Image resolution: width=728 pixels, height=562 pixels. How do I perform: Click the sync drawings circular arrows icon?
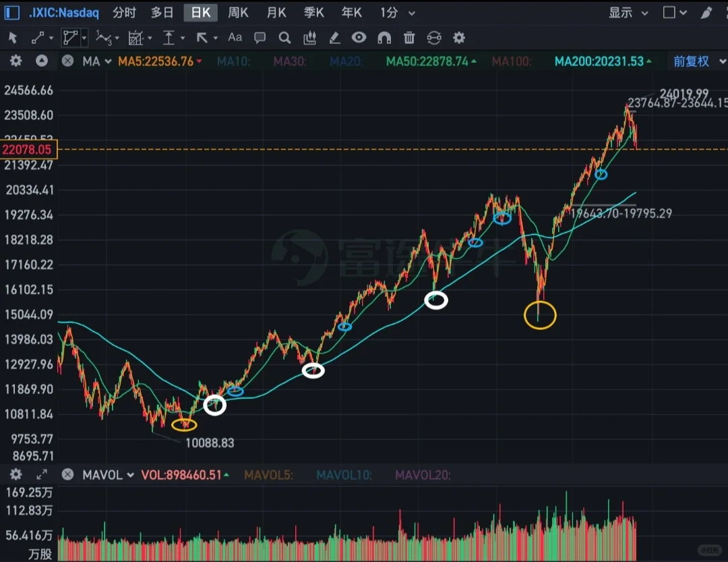point(434,38)
